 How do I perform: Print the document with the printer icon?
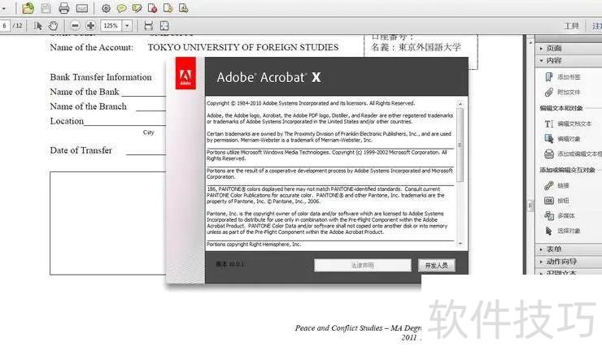pos(64,8)
